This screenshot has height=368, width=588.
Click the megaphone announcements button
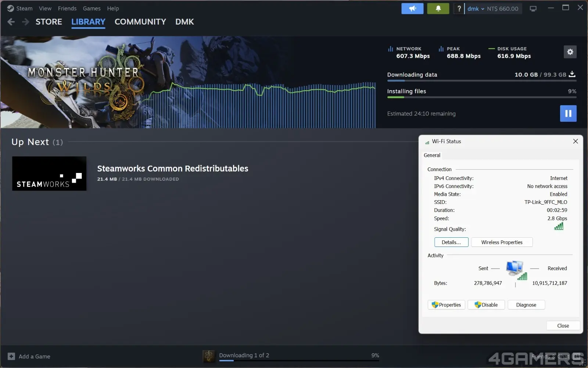point(412,8)
